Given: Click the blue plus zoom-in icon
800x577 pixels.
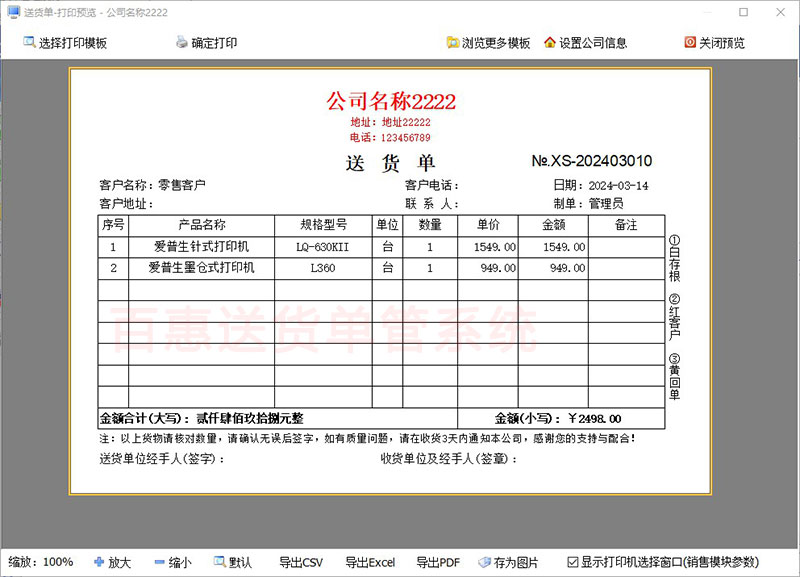Looking at the screenshot, I should 99,562.
